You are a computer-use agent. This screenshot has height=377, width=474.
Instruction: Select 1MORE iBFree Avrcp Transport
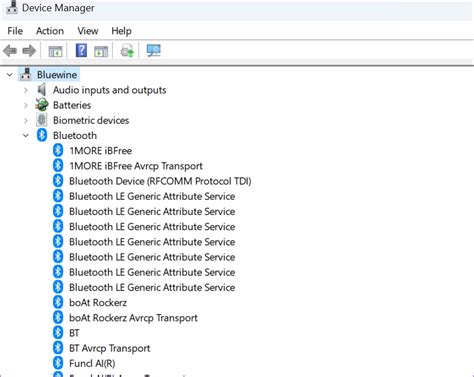click(136, 166)
